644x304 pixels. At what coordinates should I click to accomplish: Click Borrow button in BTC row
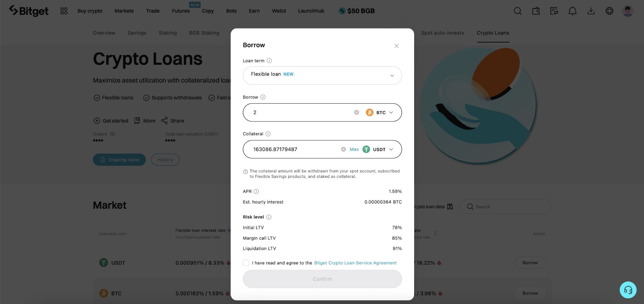pos(530,293)
